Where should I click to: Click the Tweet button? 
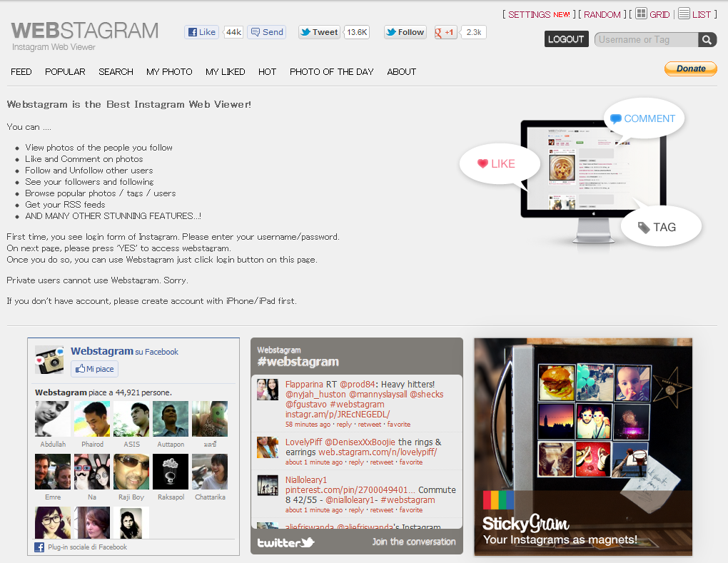tap(320, 32)
